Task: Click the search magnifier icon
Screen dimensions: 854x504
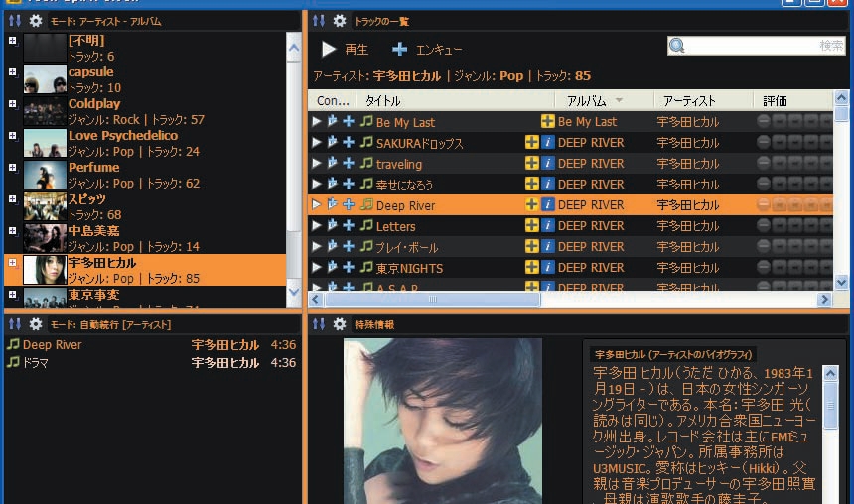Action: tap(677, 46)
